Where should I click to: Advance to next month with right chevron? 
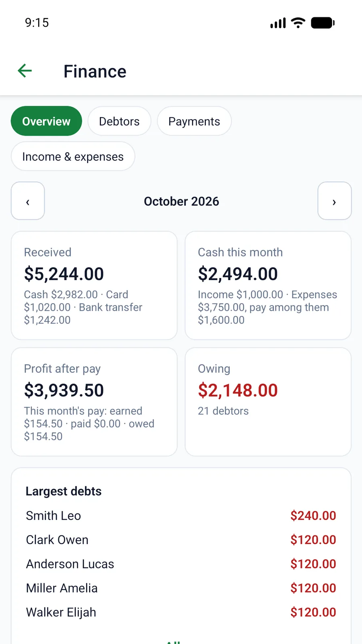point(335,201)
